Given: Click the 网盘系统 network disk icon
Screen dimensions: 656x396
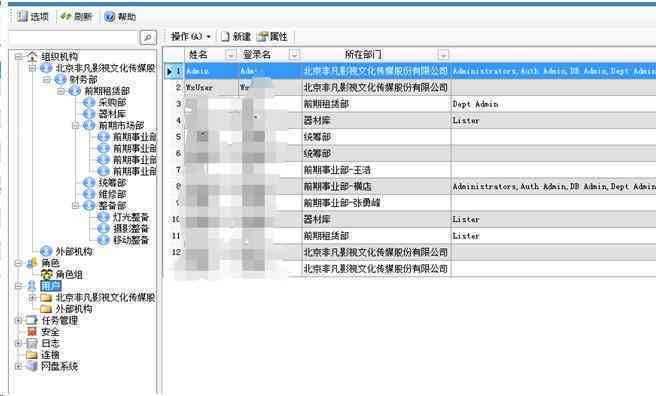Looking at the screenshot, I should (32, 366).
